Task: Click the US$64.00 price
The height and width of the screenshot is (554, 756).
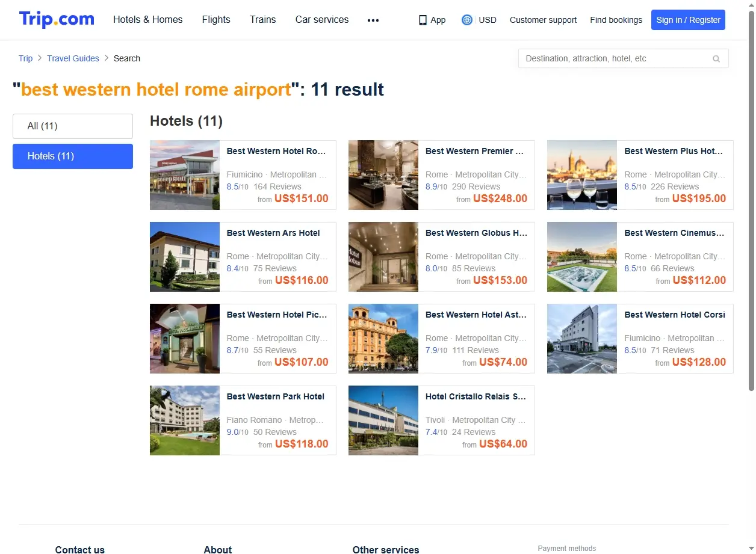Action: click(x=503, y=444)
